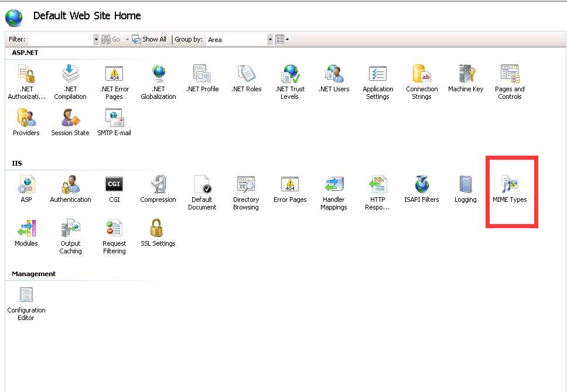The height and width of the screenshot is (392, 567).
Task: Open the .NET Profile feature
Action: (x=202, y=78)
